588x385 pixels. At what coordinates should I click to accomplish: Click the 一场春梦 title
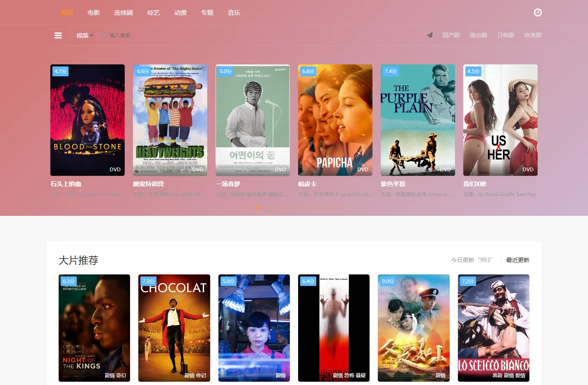pos(228,184)
